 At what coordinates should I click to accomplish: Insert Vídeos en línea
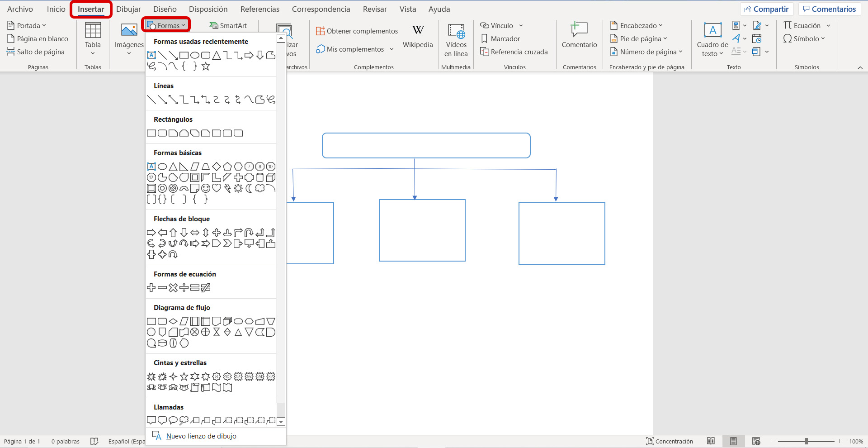click(x=456, y=40)
